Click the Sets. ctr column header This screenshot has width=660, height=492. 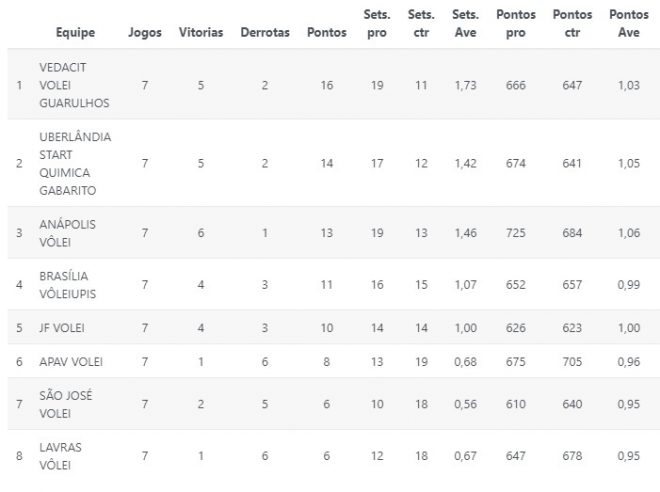coord(421,24)
